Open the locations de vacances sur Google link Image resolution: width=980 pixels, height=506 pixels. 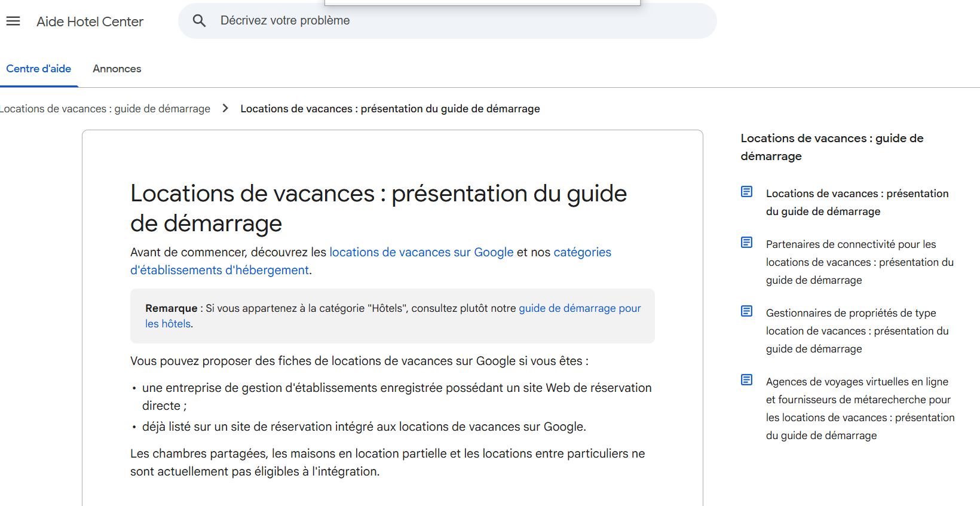421,252
